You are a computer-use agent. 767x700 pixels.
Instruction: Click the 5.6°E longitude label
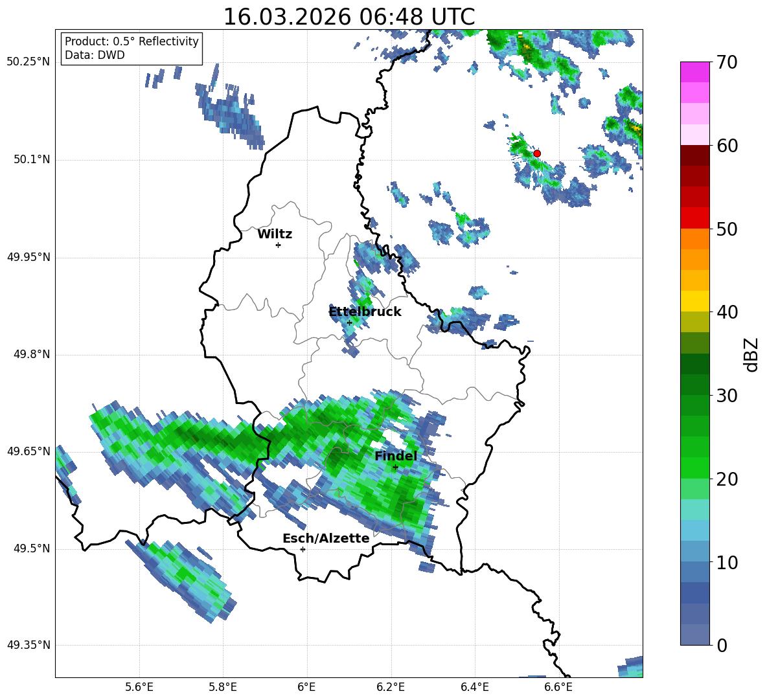[x=139, y=687]
